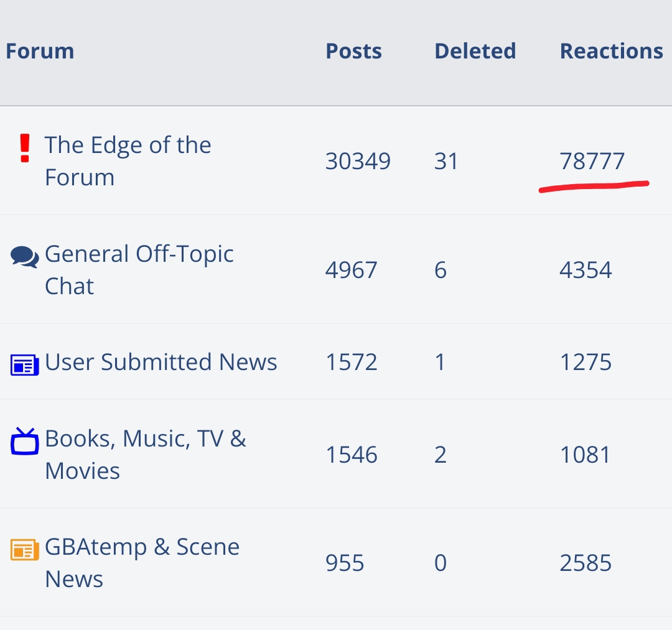
Task: Click the underlined 78777 reactions value
Action: (x=592, y=161)
